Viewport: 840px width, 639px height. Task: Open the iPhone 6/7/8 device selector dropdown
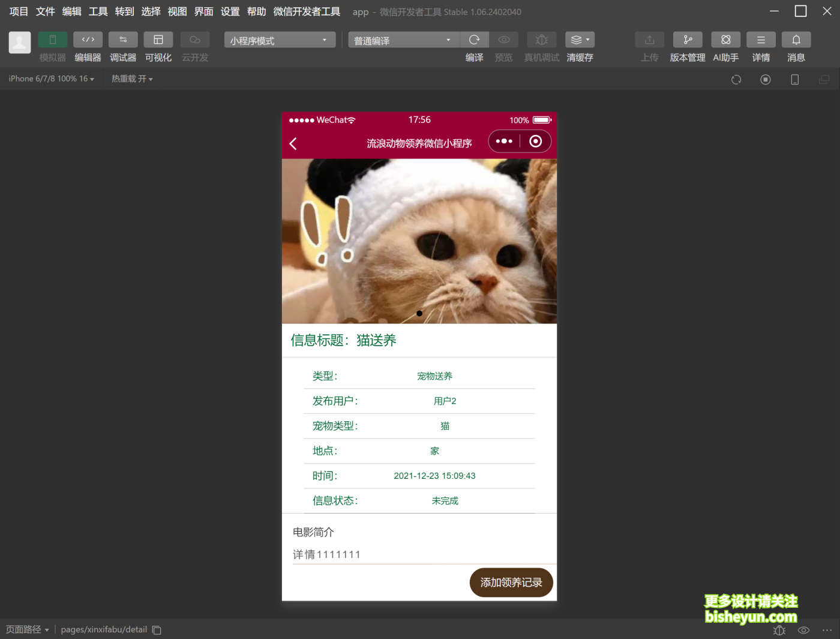click(51, 78)
